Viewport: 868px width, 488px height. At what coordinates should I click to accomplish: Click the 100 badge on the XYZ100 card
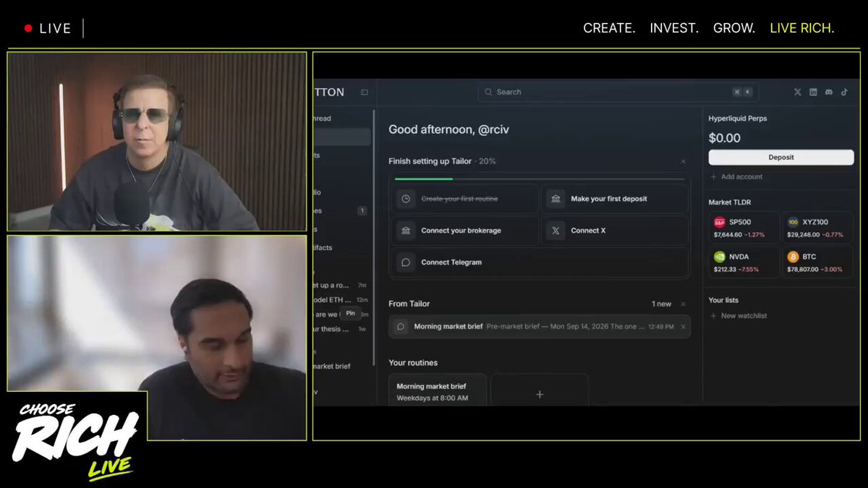click(793, 223)
